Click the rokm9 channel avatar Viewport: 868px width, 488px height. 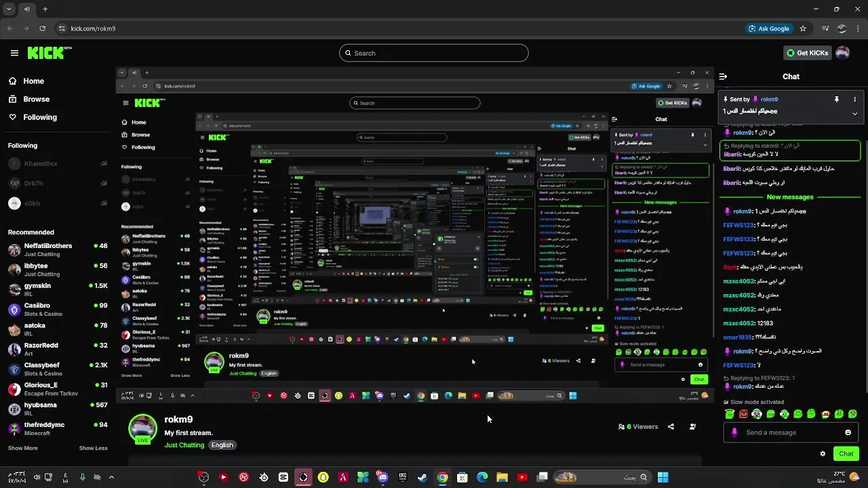point(143,428)
